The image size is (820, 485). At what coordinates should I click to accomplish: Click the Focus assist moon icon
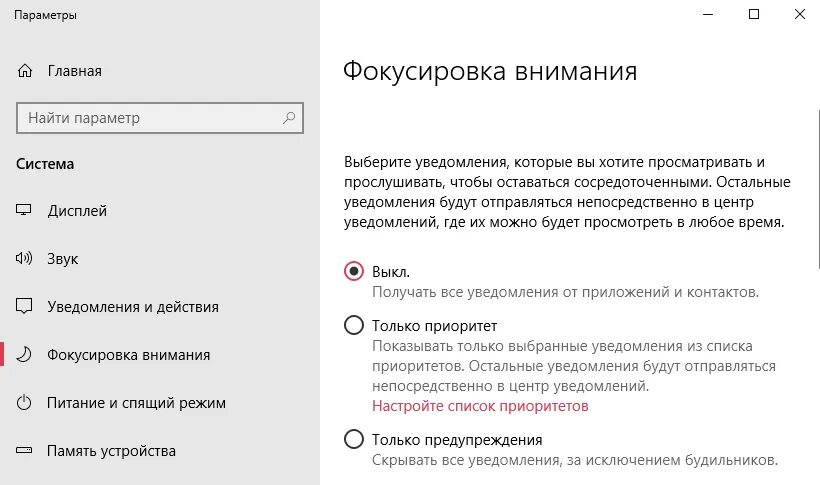pyautogui.click(x=25, y=355)
